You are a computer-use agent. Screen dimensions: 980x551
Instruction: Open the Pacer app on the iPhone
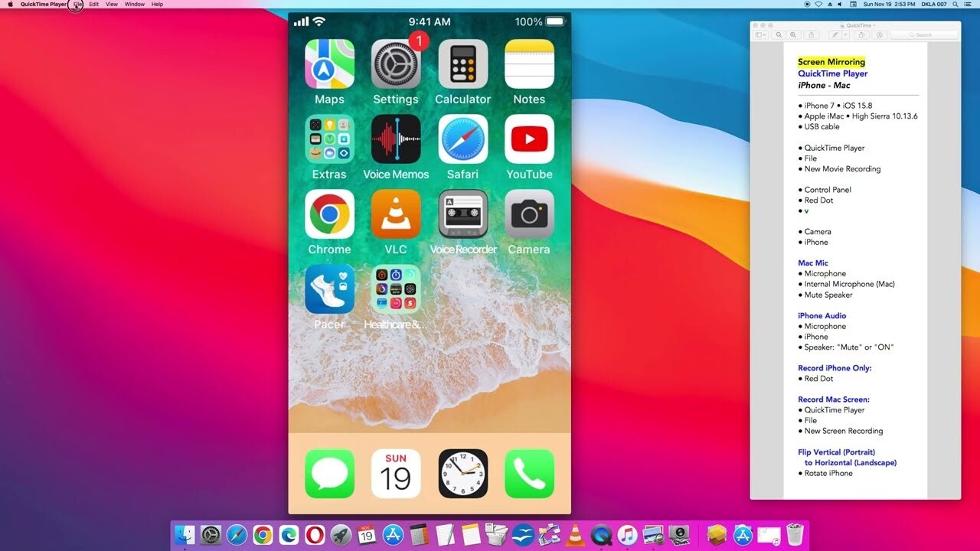329,289
